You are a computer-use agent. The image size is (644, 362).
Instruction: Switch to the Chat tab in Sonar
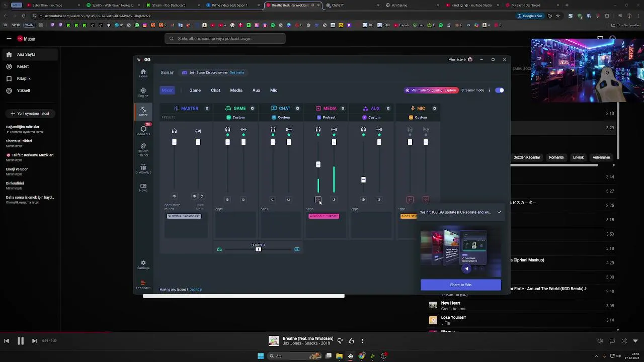click(x=215, y=90)
